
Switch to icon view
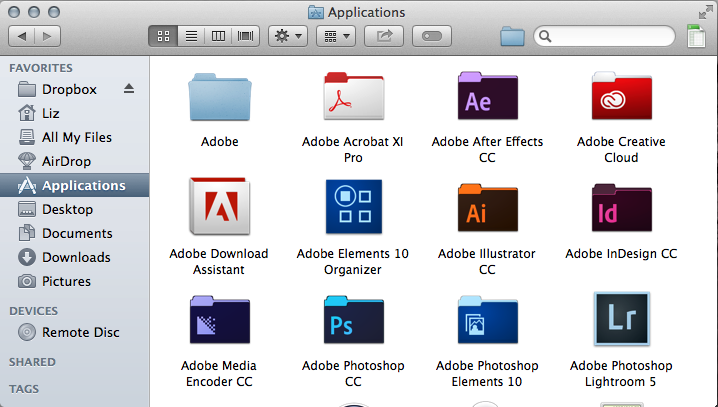pyautogui.click(x=163, y=36)
